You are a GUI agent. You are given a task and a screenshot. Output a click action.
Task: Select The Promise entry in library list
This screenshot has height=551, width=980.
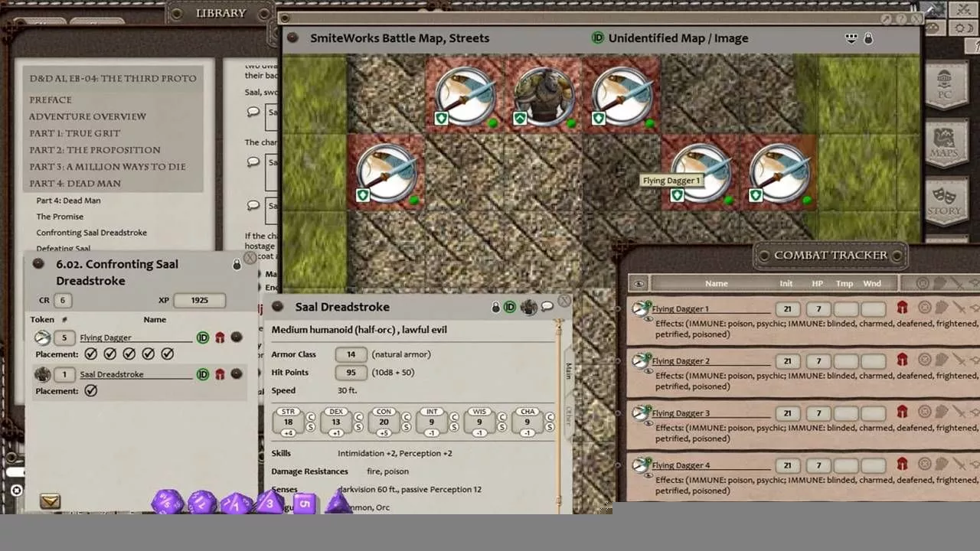pos(60,217)
